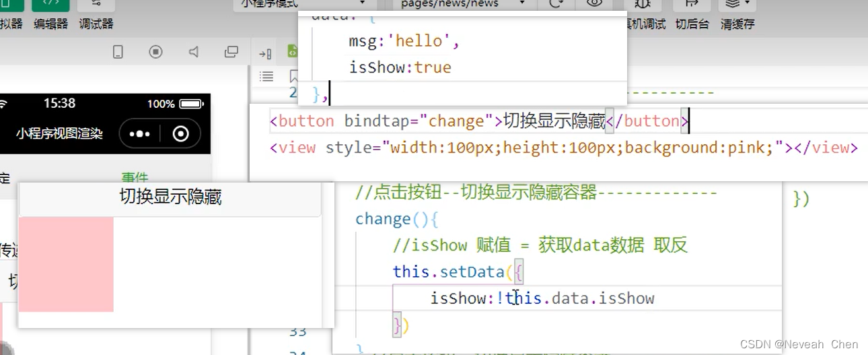Open the mini program three-dot menu

tap(139, 134)
